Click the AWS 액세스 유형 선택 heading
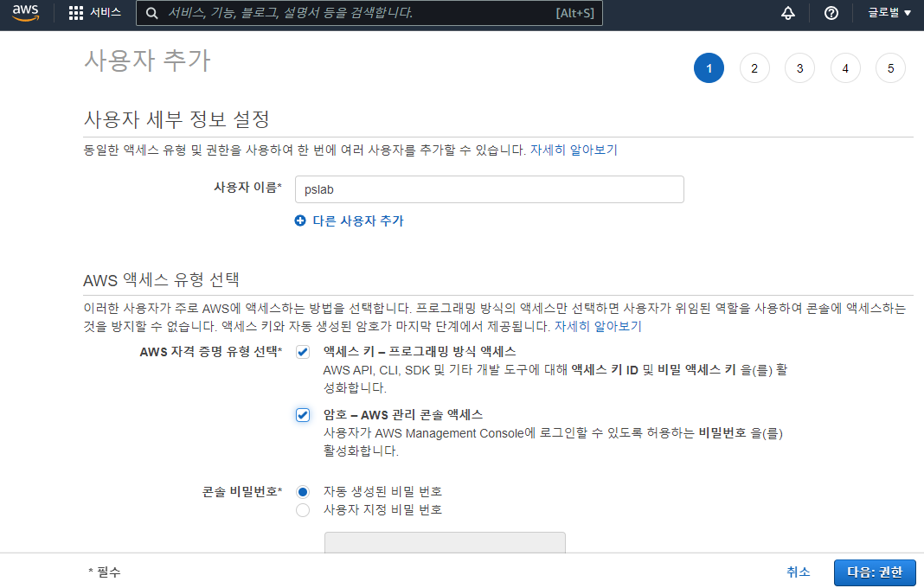Viewport: 924px width, 588px height. tap(161, 279)
